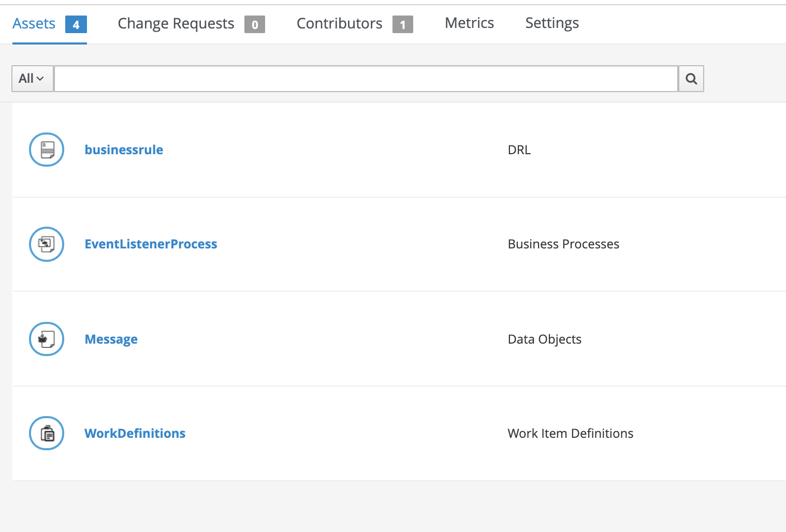786x532 pixels.
Task: Switch to the Metrics tab
Action: coord(469,23)
